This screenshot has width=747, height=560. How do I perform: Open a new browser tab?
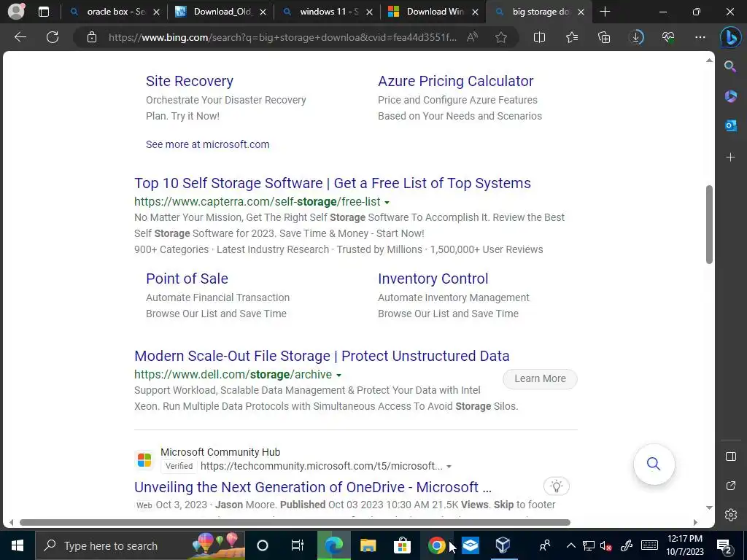[x=605, y=12]
